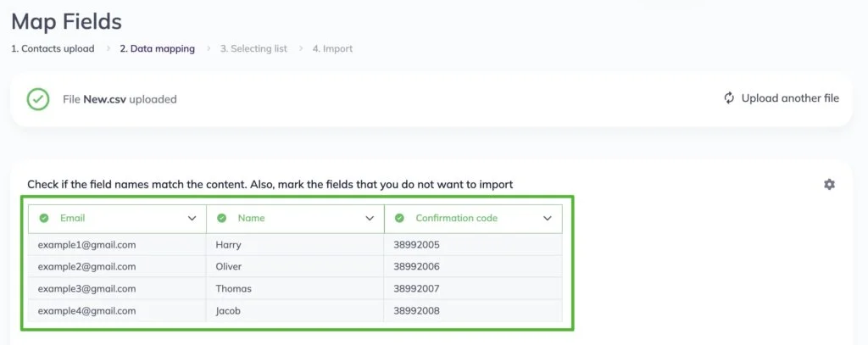Go to the Contacts upload step
Image resolution: width=868 pixels, height=345 pixels.
(53, 48)
